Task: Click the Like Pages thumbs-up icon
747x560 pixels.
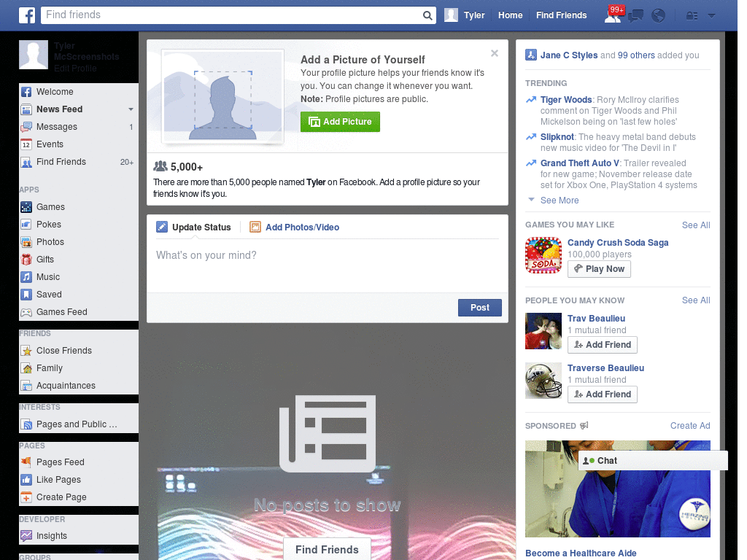Action: [x=26, y=480]
